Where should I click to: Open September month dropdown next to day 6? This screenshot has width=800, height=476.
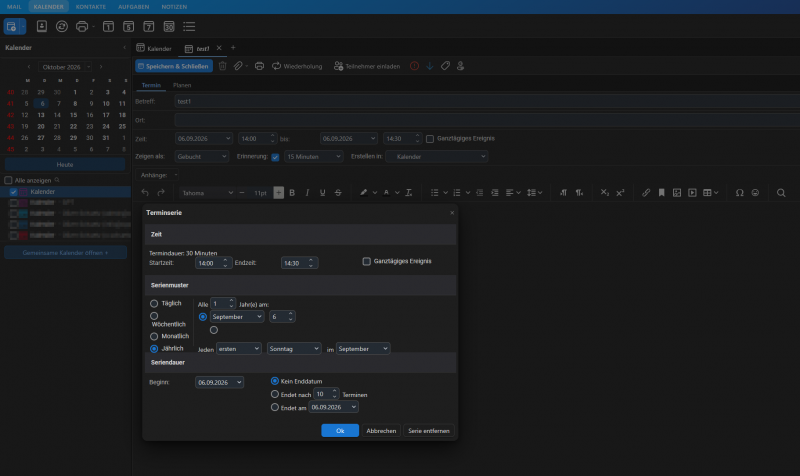237,317
